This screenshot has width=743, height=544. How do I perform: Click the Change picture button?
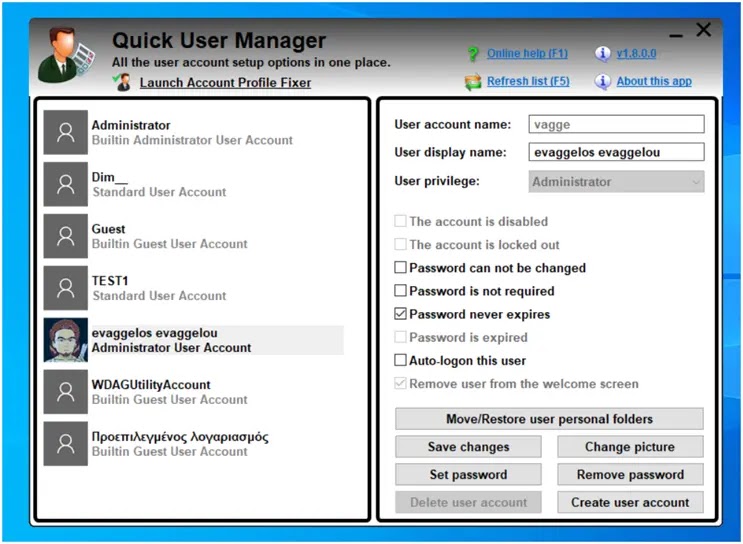pos(630,447)
